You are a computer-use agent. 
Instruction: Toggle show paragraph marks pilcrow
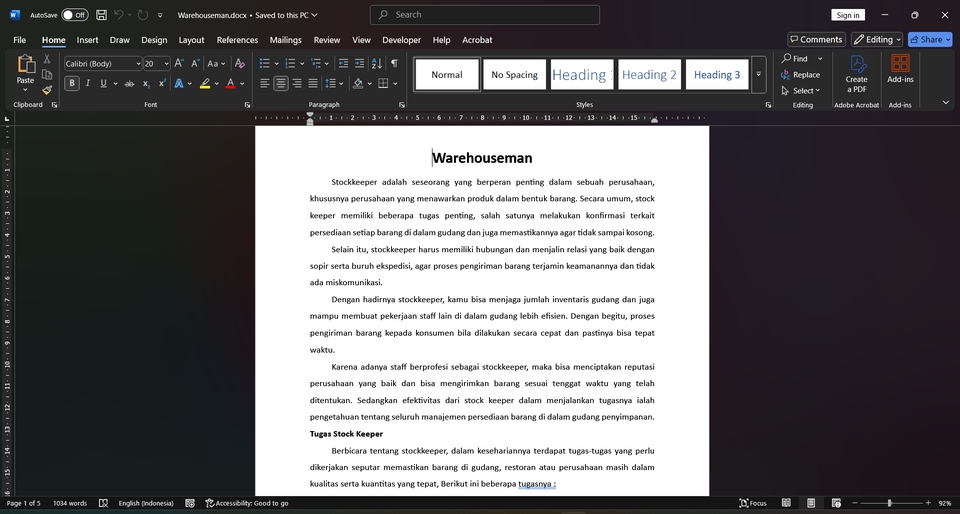click(x=394, y=63)
